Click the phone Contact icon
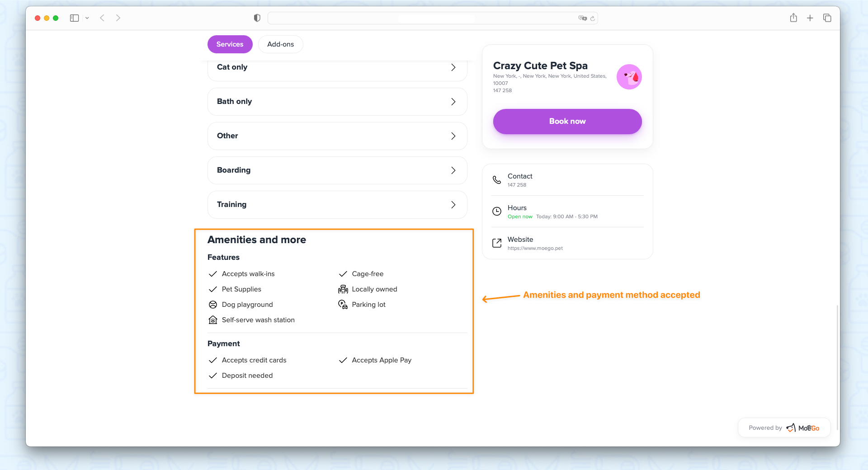The height and width of the screenshot is (470, 868). point(497,180)
